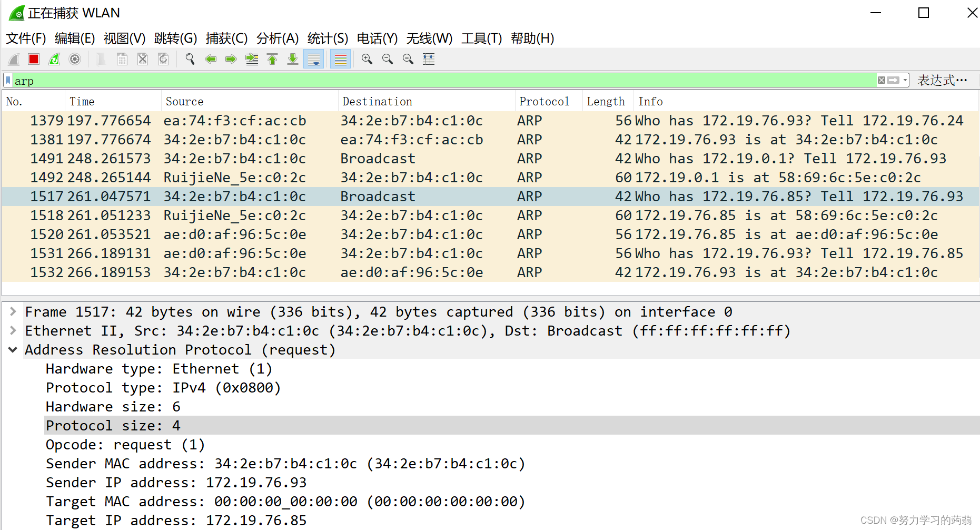Select packet number 1531 row
980x530 pixels.
(490, 253)
